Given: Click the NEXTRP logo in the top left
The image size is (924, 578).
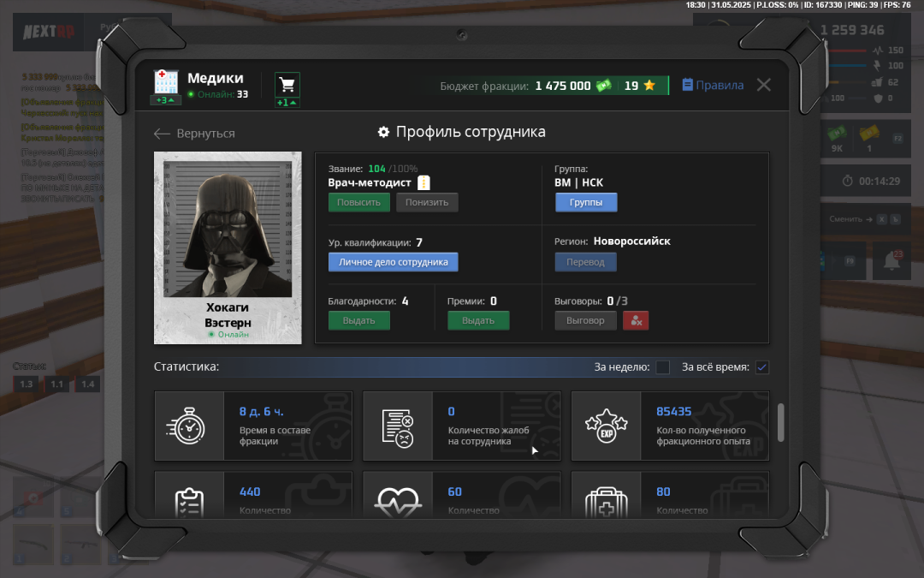Looking at the screenshot, I should click(x=48, y=31).
